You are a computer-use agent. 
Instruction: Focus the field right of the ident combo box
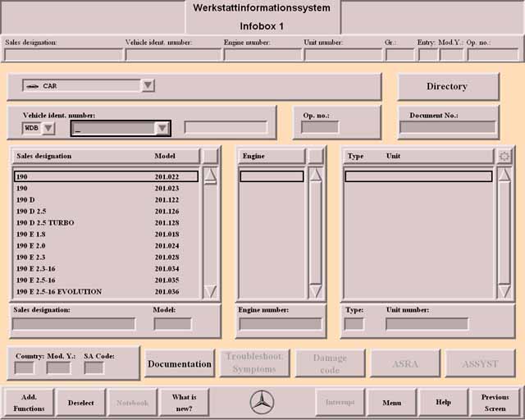(x=226, y=128)
